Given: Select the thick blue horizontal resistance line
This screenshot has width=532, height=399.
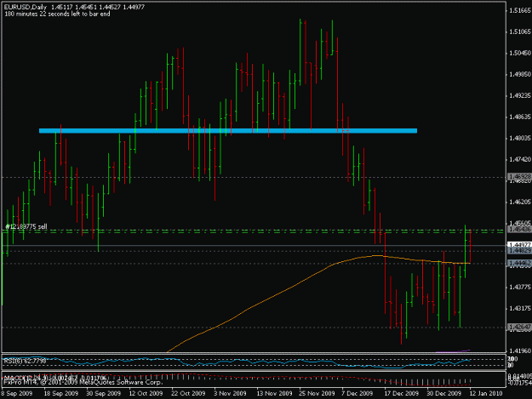Looking at the screenshot, I should (228, 131).
